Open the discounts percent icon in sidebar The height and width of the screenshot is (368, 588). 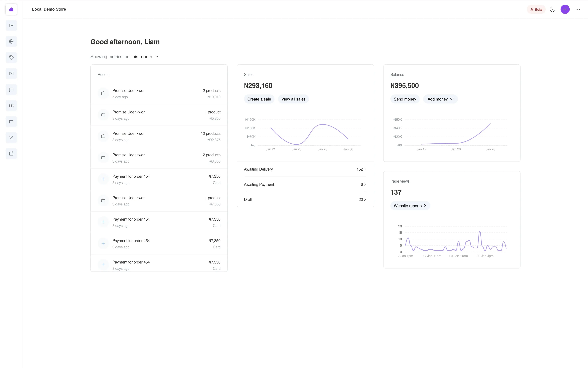point(11,138)
